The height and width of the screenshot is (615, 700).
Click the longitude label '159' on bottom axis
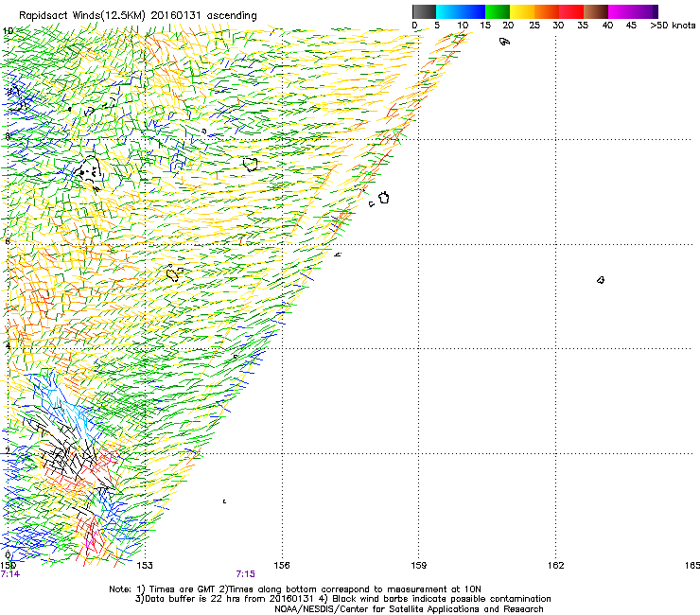419,566
